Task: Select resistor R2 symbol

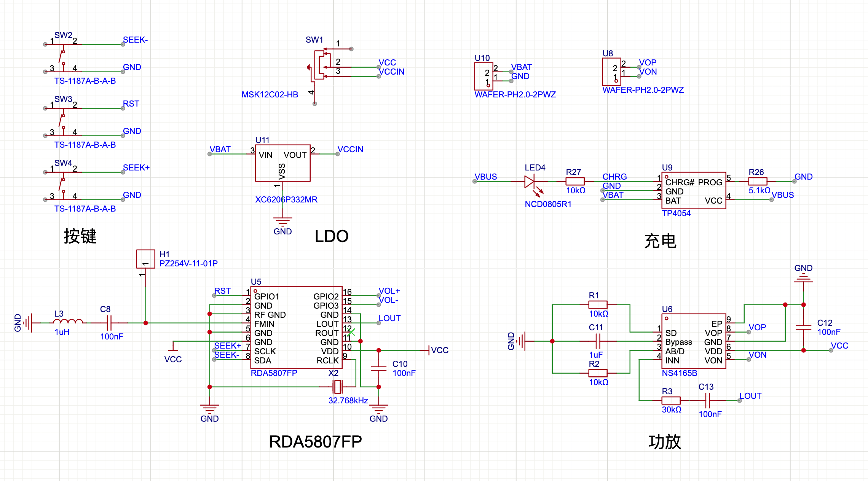Action: point(598,373)
